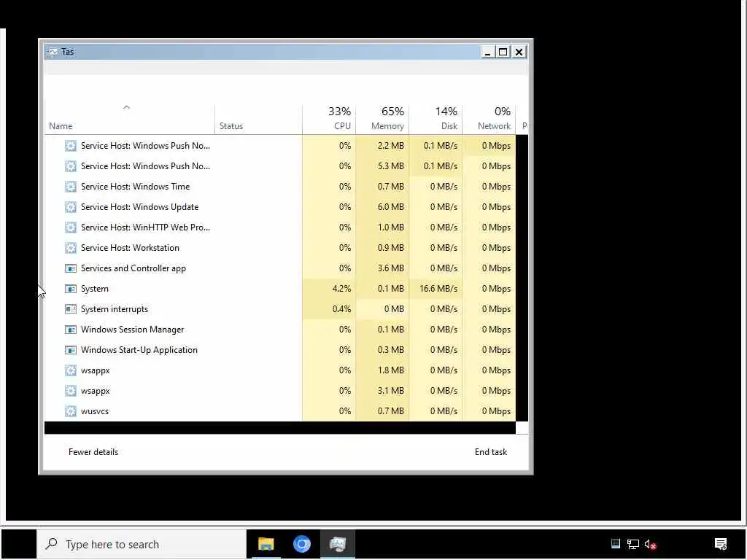Click the 4.2% CPU value for System

(x=341, y=289)
